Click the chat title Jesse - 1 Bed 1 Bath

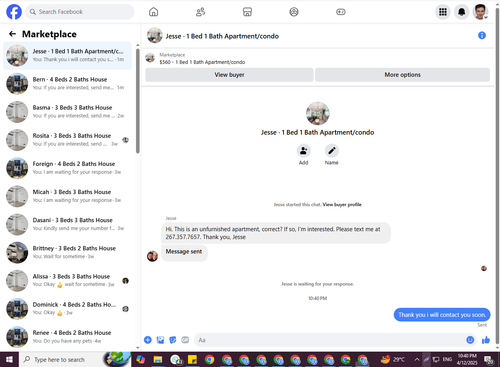point(222,36)
